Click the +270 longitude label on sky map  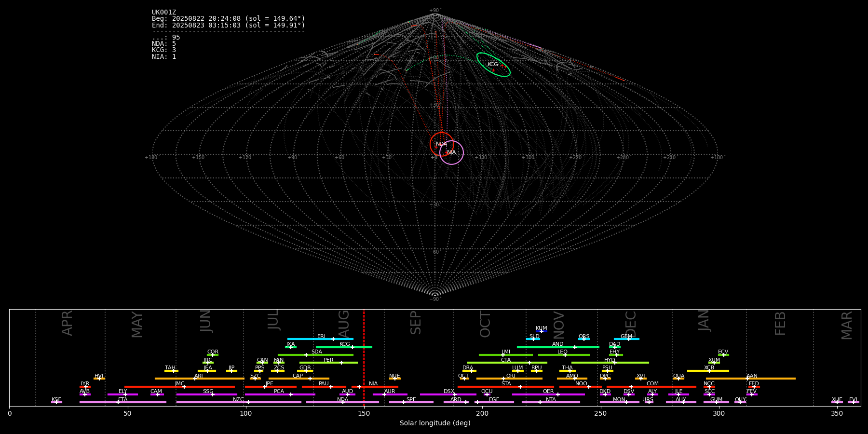coord(575,158)
